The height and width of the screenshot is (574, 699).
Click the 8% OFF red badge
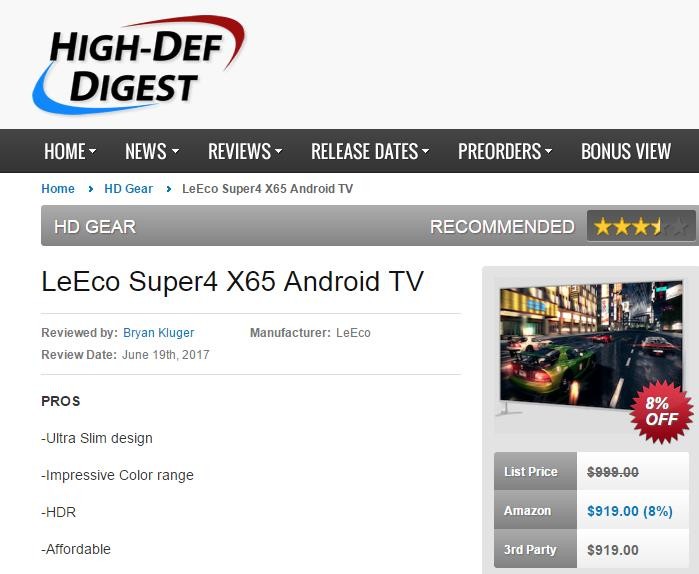point(662,411)
